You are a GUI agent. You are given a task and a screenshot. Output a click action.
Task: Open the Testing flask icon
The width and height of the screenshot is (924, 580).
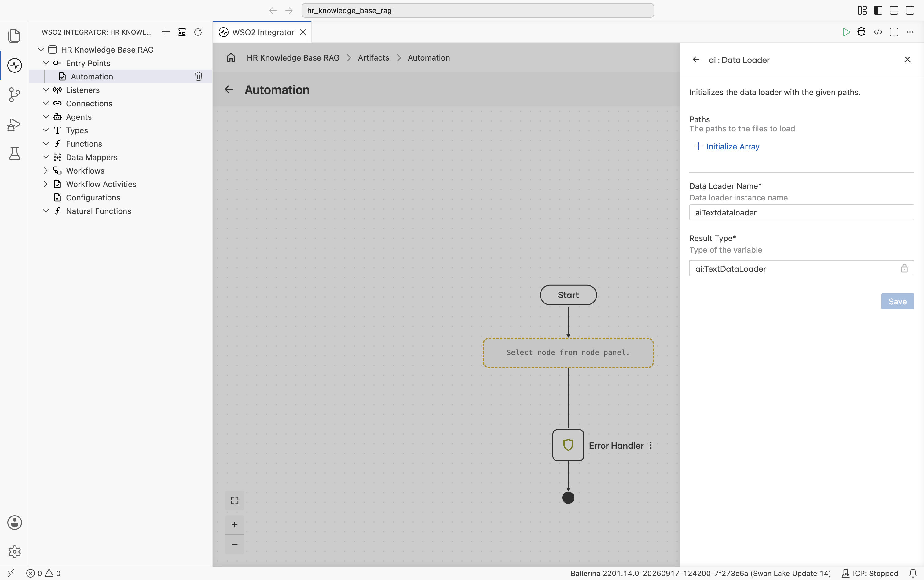point(15,153)
